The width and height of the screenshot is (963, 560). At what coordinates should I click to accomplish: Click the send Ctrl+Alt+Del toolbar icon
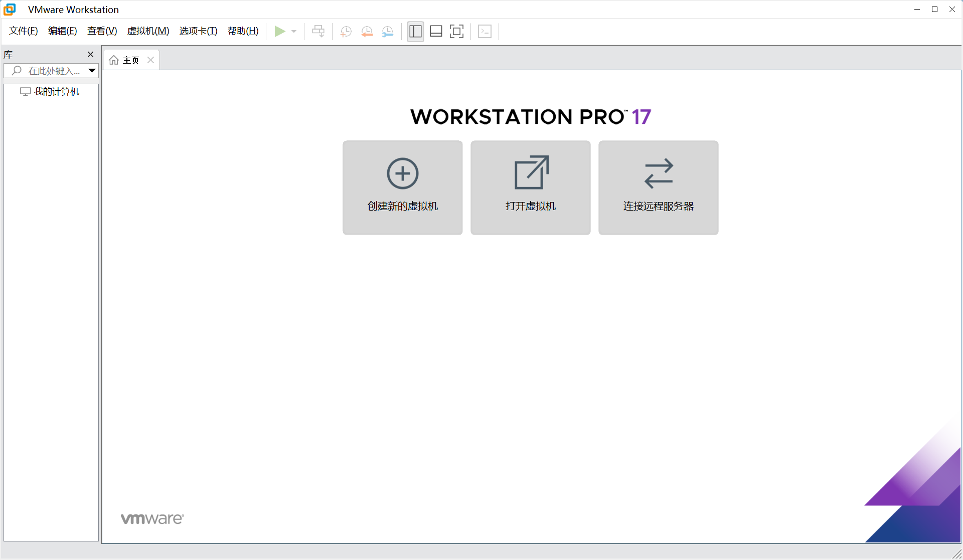coord(318,32)
